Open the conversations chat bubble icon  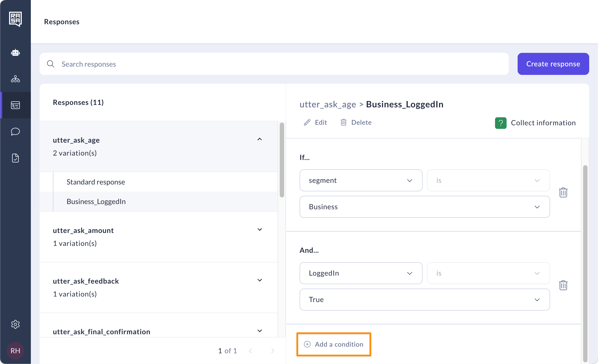tap(15, 132)
